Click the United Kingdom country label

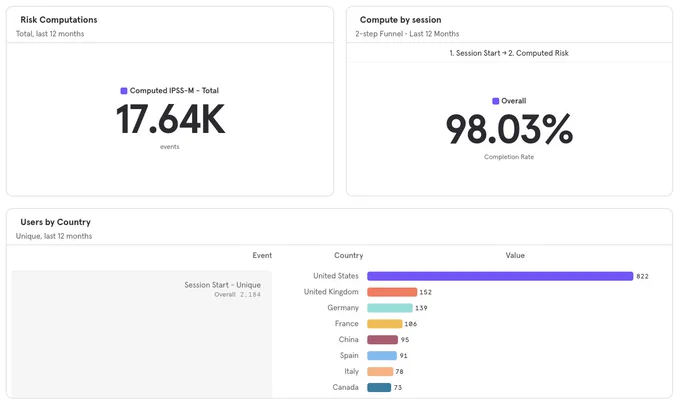(x=331, y=292)
